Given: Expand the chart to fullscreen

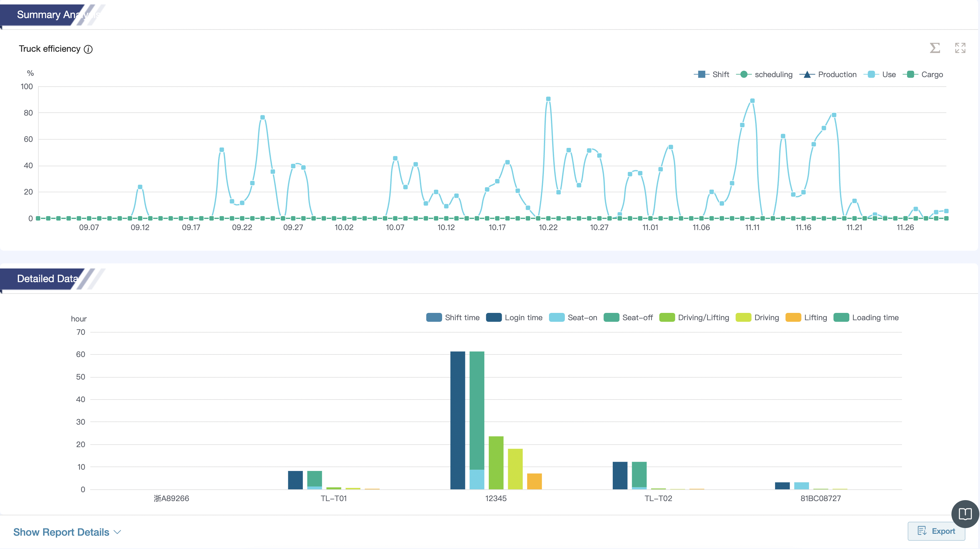Looking at the screenshot, I should coord(960,48).
